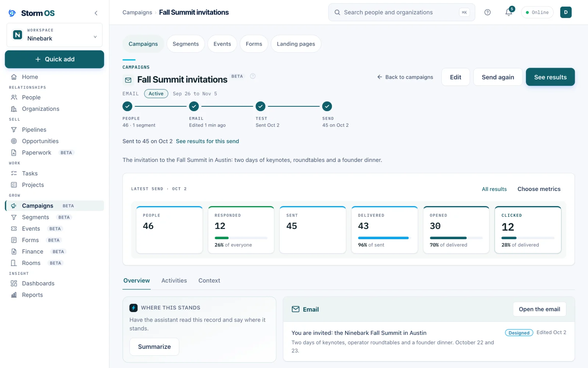Click the Online status indicator
588x368 pixels.
(x=537, y=13)
